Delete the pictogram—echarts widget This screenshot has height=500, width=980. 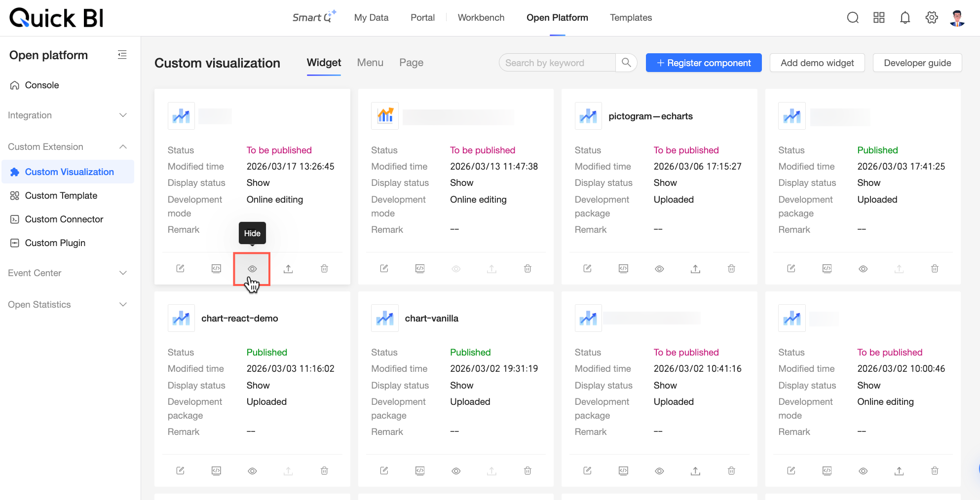click(731, 268)
